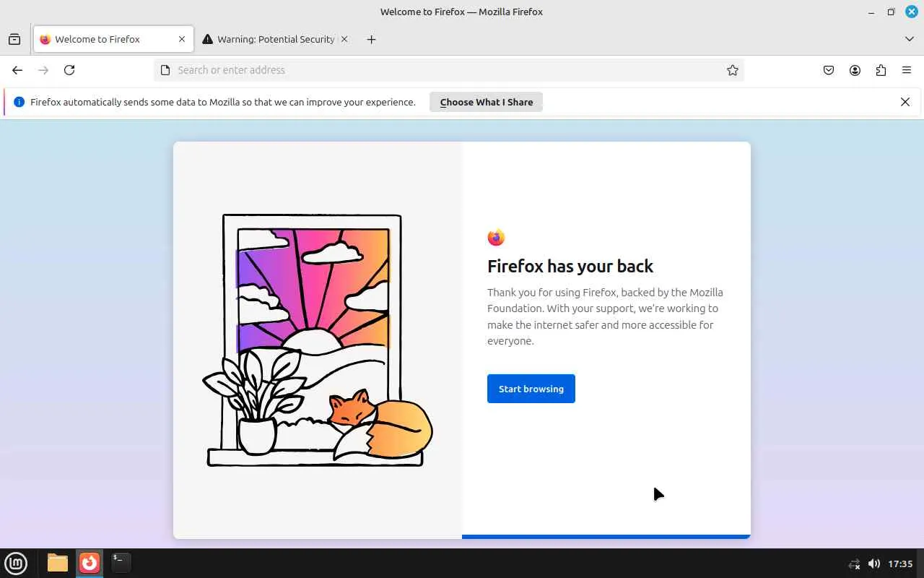Bookmark this page with the star icon
This screenshot has width=924, height=578.
pyautogui.click(x=733, y=70)
